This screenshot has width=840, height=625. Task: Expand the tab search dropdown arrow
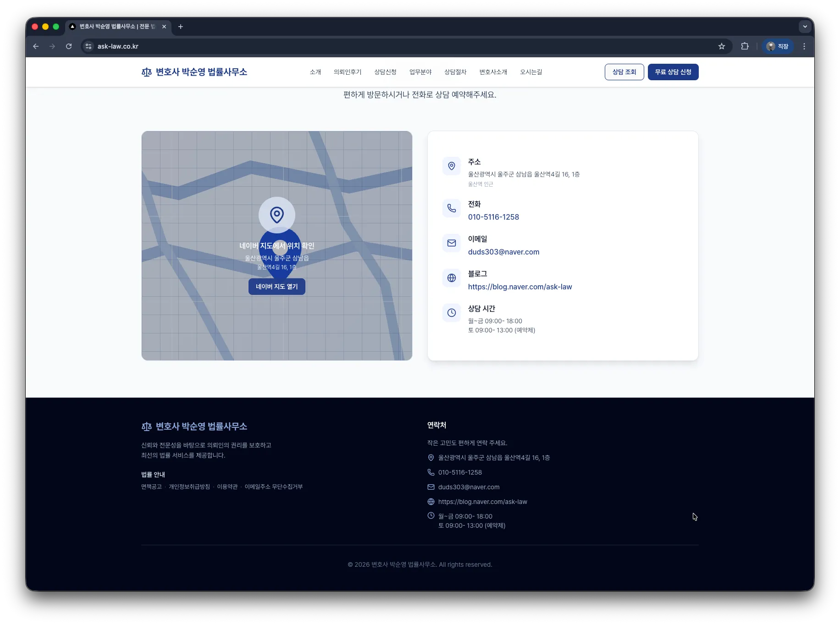805,27
